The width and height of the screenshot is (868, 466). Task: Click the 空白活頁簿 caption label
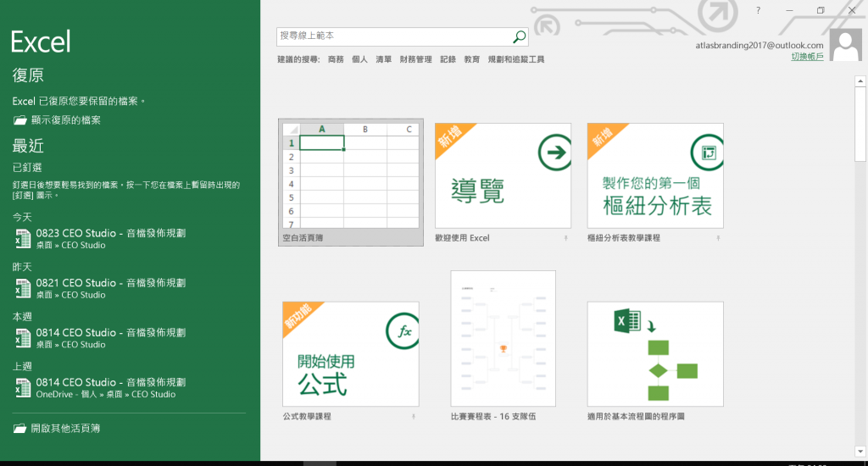(303, 238)
